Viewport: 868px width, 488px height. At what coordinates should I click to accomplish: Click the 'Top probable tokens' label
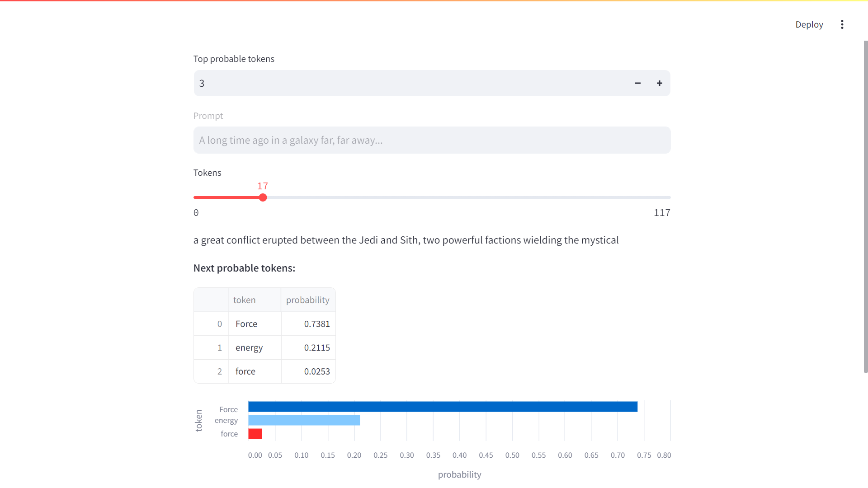[x=234, y=59]
